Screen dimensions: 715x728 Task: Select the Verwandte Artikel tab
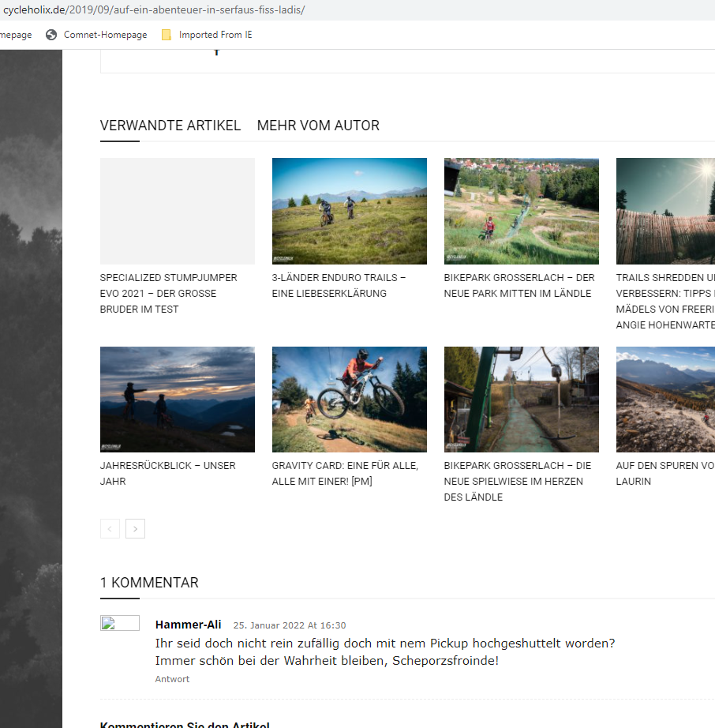pos(170,126)
